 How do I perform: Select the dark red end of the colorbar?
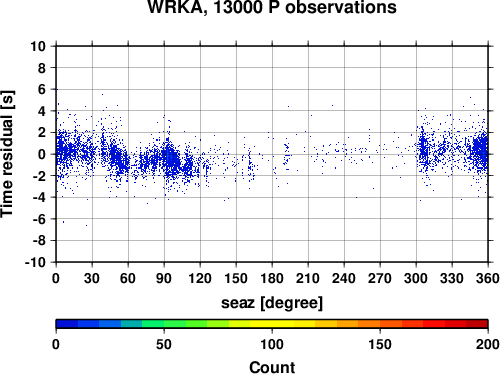coord(477,324)
